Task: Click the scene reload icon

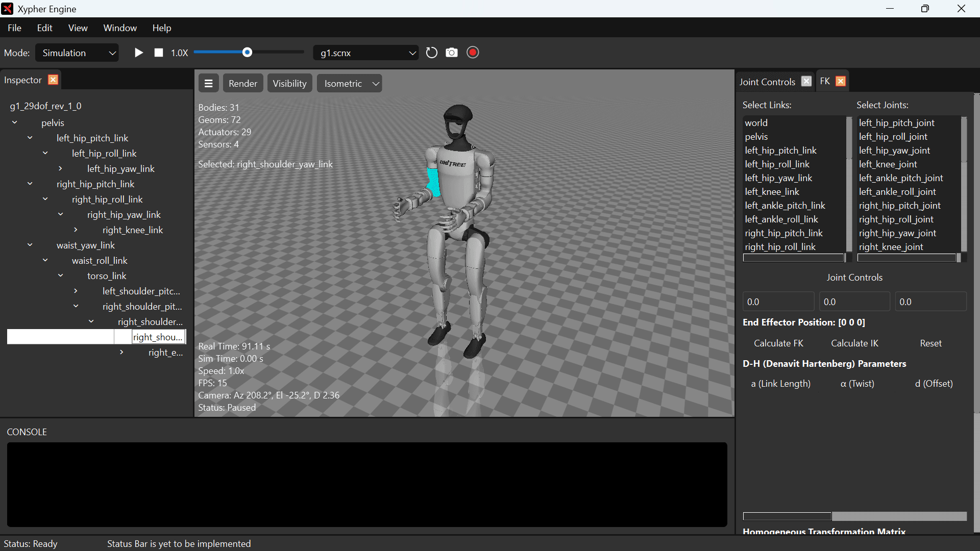Action: coord(431,53)
